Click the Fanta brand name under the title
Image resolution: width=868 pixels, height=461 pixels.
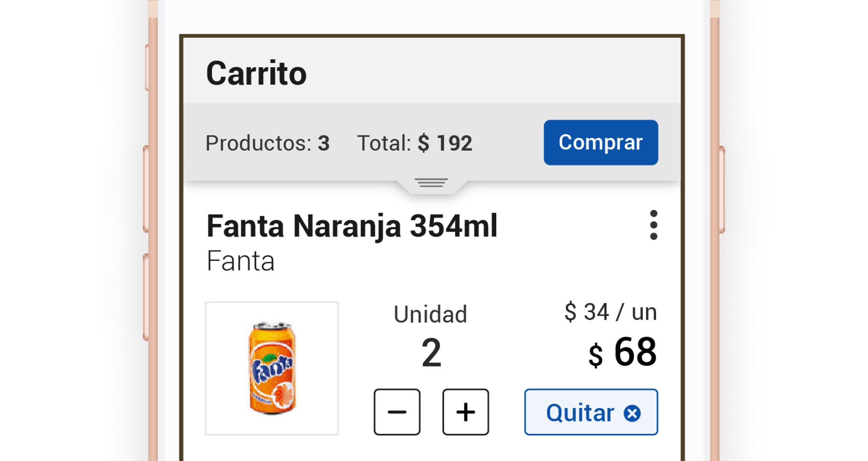tap(240, 261)
